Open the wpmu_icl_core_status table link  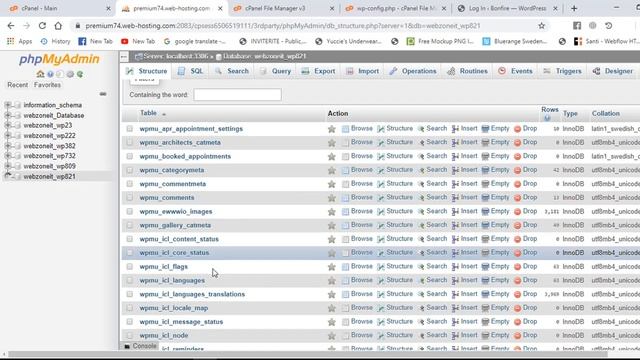(174, 253)
